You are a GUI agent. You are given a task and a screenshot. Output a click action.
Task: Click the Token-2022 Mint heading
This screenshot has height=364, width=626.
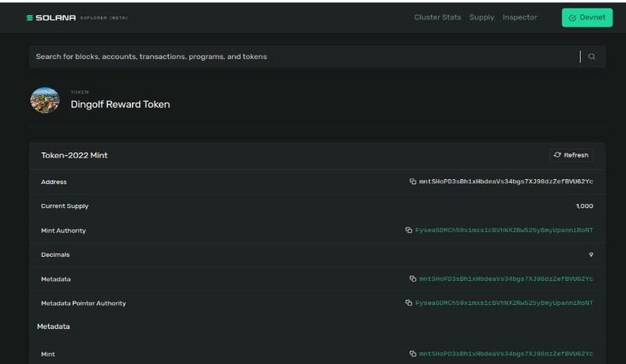click(75, 155)
